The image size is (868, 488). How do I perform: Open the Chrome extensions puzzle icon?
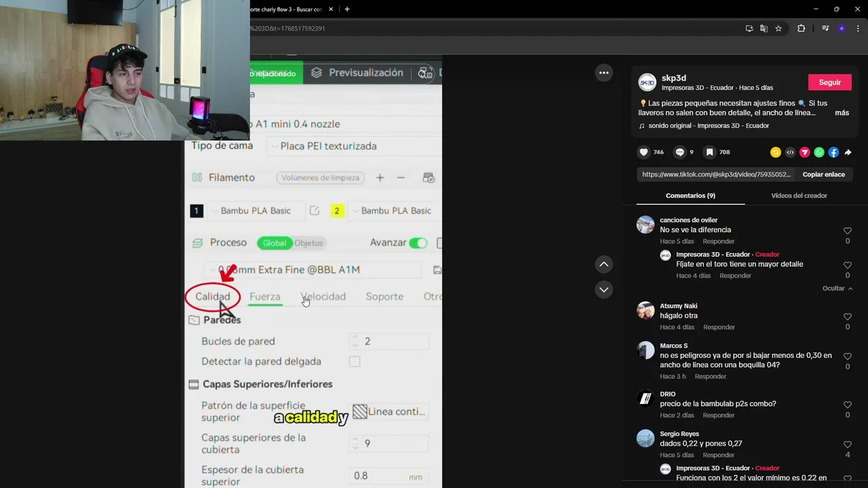pyautogui.click(x=801, y=28)
